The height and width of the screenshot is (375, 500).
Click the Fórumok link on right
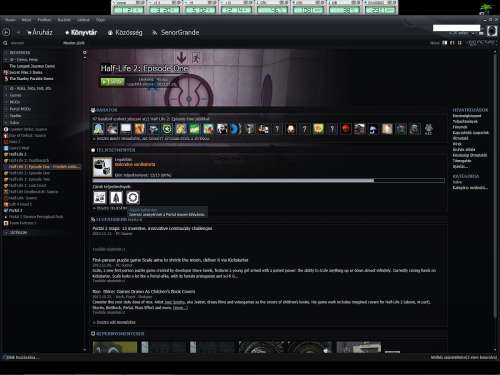[460, 127]
